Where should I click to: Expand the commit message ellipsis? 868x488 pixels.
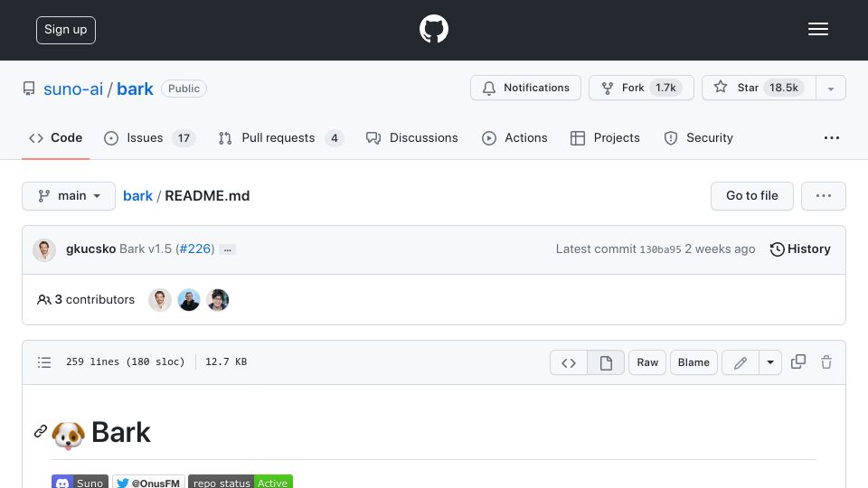pyautogui.click(x=228, y=250)
